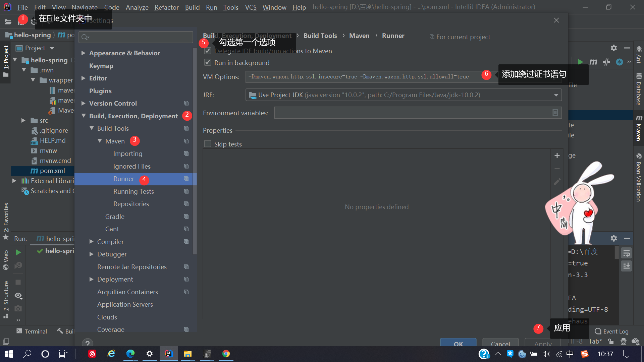
Task: Click the settings help question mark icon
Action: pyautogui.click(x=87, y=343)
